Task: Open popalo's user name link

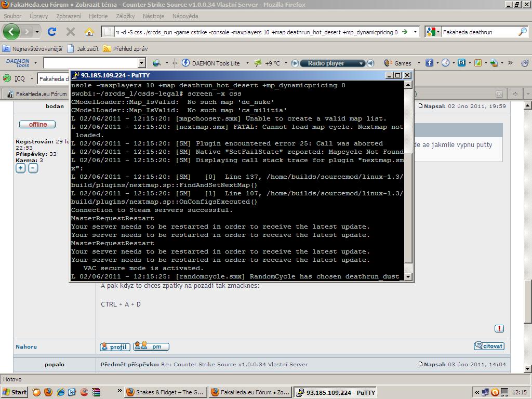Action: click(54, 364)
